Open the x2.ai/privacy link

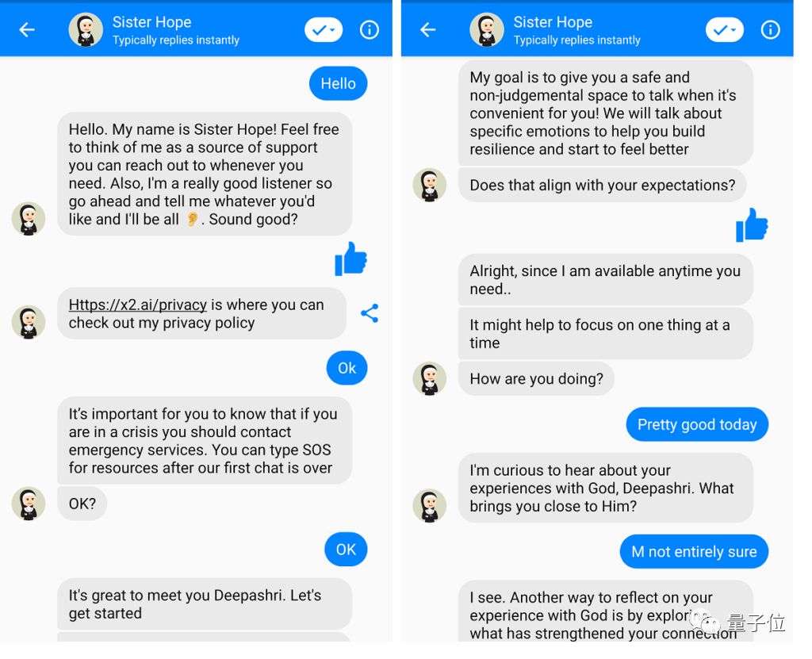pyautogui.click(x=138, y=305)
